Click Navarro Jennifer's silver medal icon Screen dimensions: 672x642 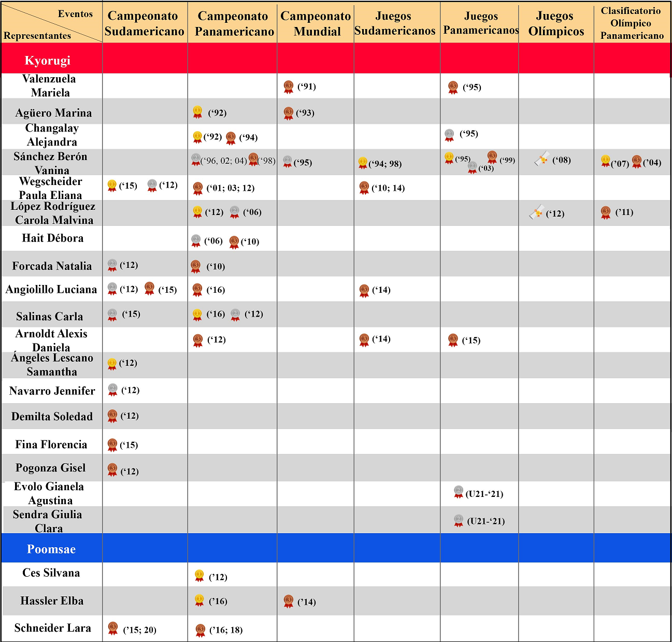pyautogui.click(x=112, y=390)
